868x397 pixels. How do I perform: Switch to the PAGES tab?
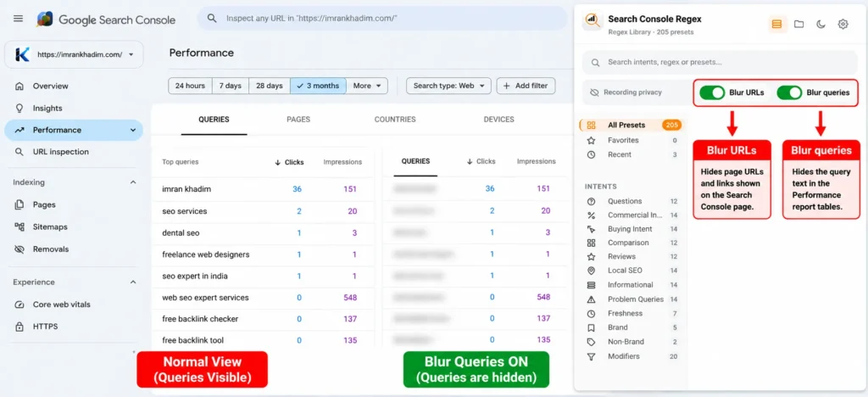298,120
